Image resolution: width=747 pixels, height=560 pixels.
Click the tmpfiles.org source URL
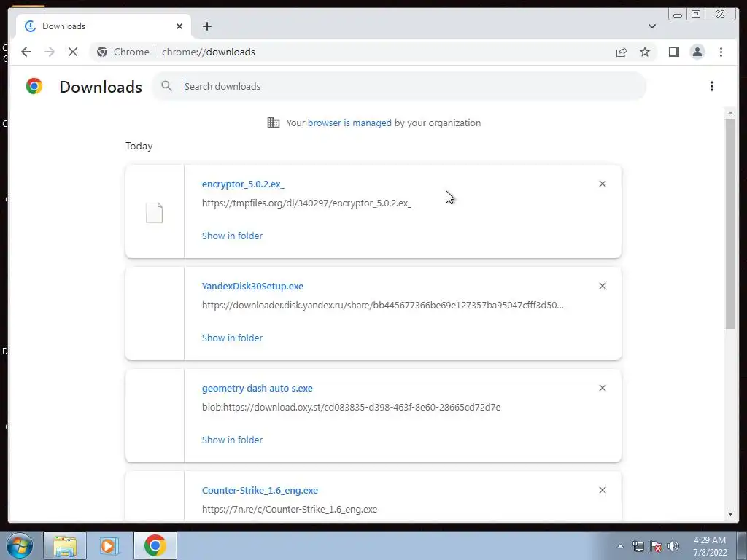(x=306, y=203)
